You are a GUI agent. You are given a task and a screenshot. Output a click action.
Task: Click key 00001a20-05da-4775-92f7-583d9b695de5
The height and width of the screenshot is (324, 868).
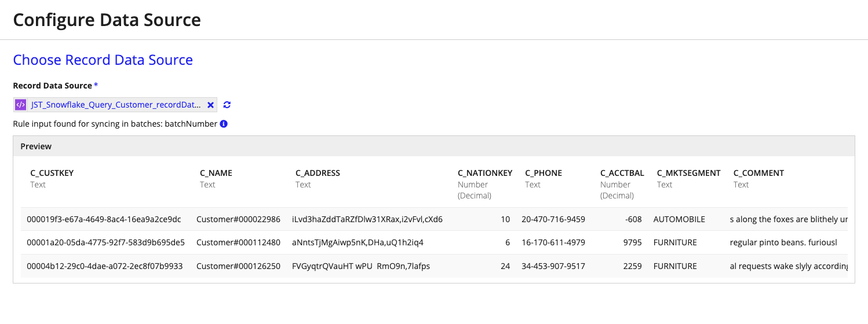106,242
